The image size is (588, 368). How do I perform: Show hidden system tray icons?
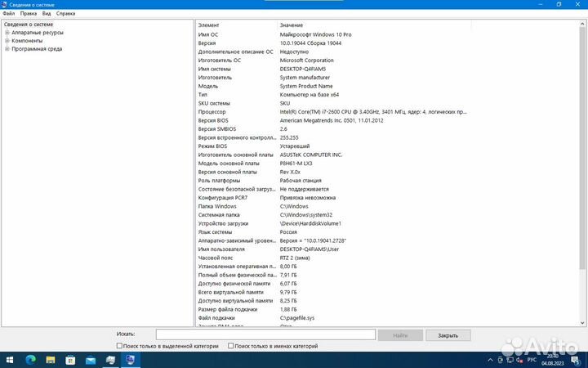tap(490, 360)
